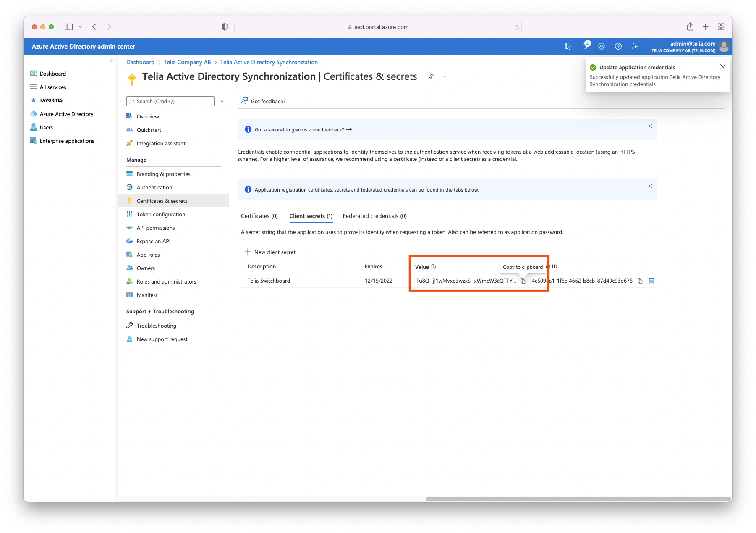Pin the Certificates & secrets blade

[431, 76]
